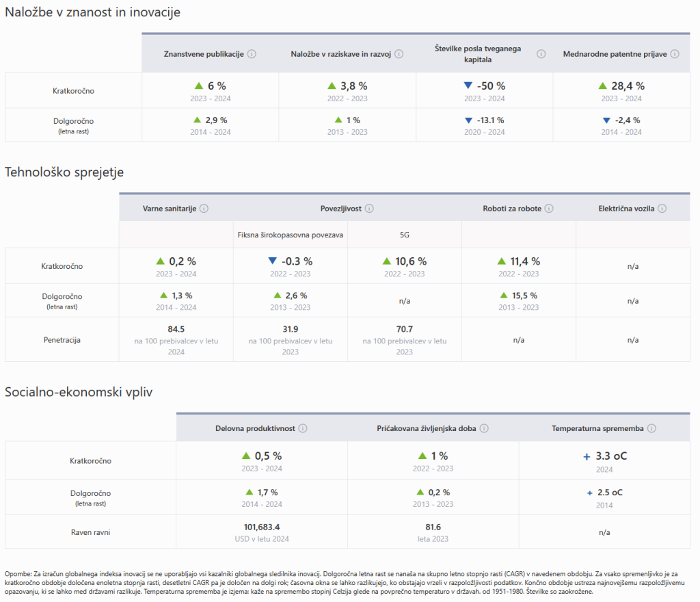Image resolution: width=700 pixels, height=602 pixels.
Task: Click the Penetracija row label
Action: [62, 339]
